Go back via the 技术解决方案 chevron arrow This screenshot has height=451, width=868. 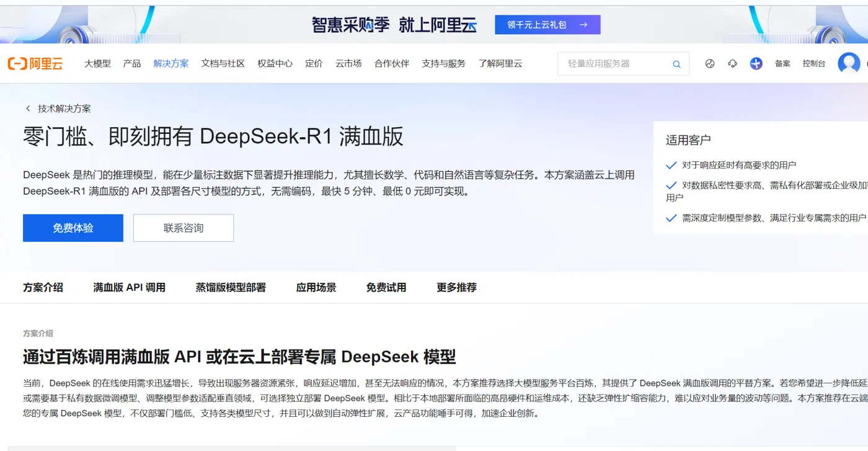coord(28,109)
